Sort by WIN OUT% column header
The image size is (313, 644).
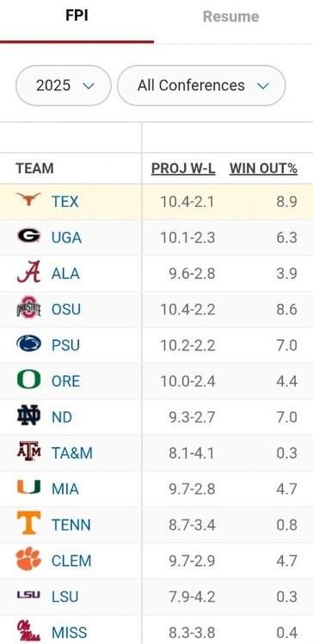click(x=263, y=168)
